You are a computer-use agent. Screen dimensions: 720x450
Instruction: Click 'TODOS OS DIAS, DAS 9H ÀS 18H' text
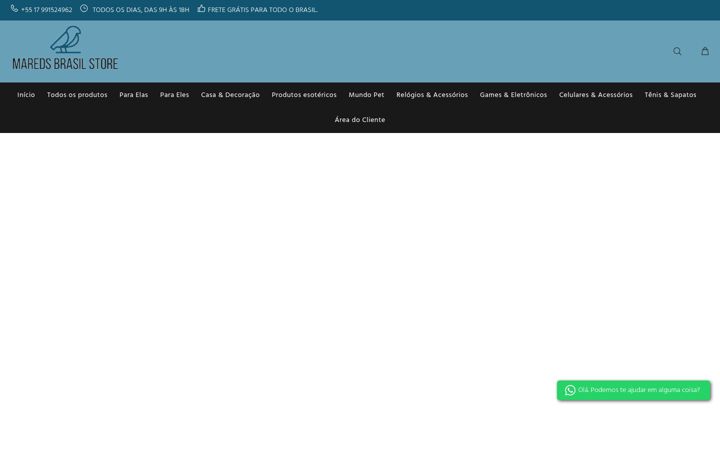pos(141,10)
